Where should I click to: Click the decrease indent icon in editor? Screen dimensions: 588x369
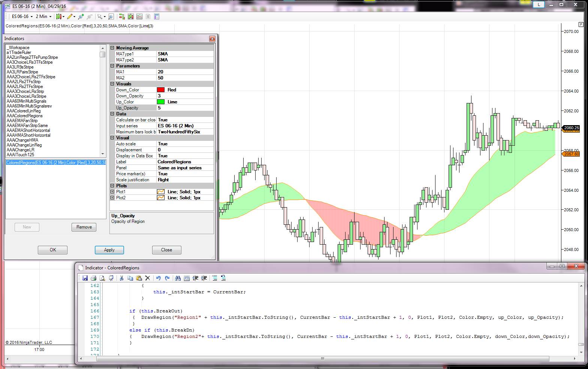tap(195, 278)
